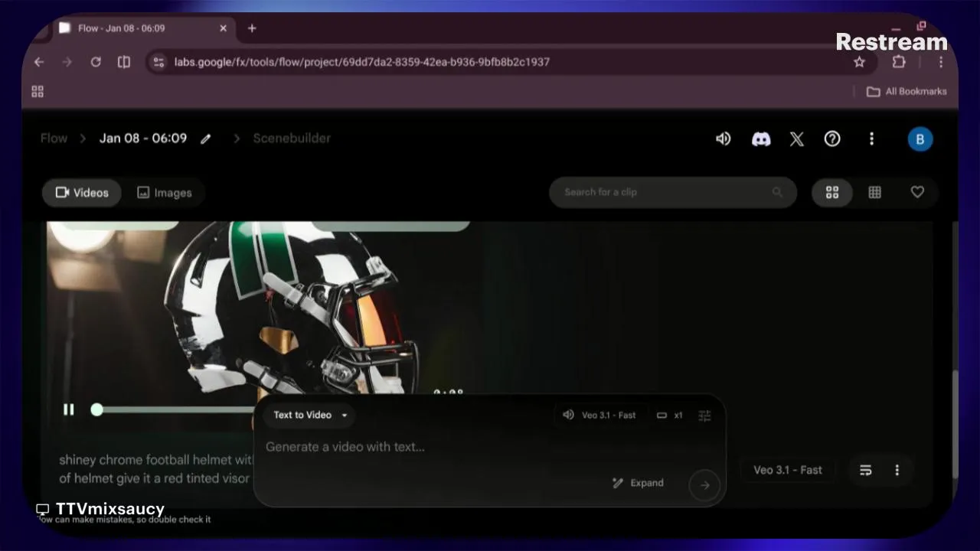Viewport: 980px width, 551px height.
Task: Open Flow header more options menu
Action: pos(871,139)
